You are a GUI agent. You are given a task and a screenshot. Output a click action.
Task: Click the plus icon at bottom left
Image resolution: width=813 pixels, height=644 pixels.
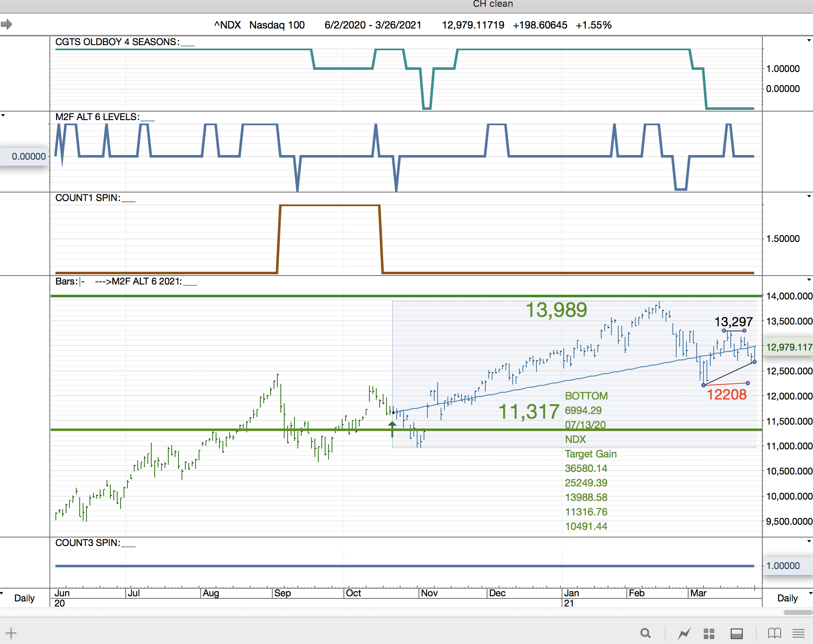11,633
